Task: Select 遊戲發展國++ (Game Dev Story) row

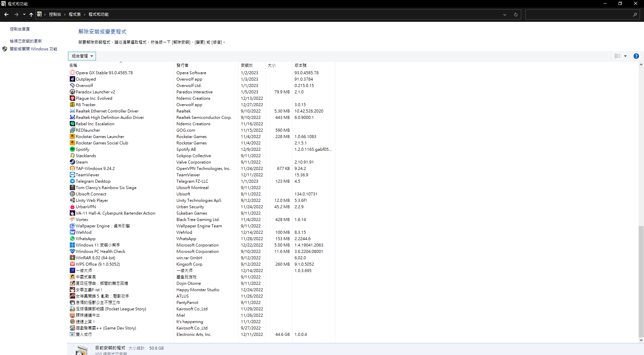Action: [x=202, y=328]
